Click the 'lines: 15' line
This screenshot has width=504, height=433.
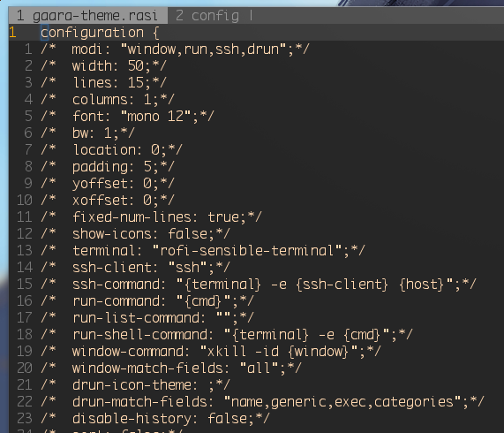point(103,83)
